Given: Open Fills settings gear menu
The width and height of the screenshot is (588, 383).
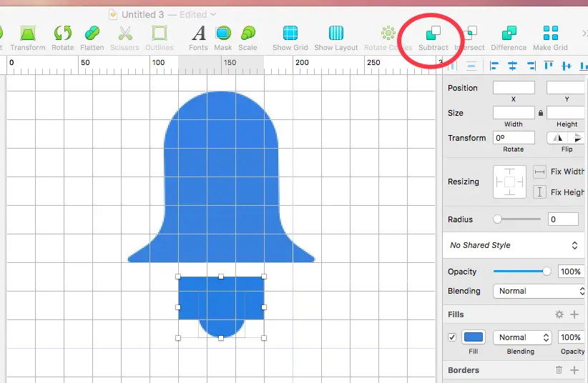Looking at the screenshot, I should tap(559, 314).
